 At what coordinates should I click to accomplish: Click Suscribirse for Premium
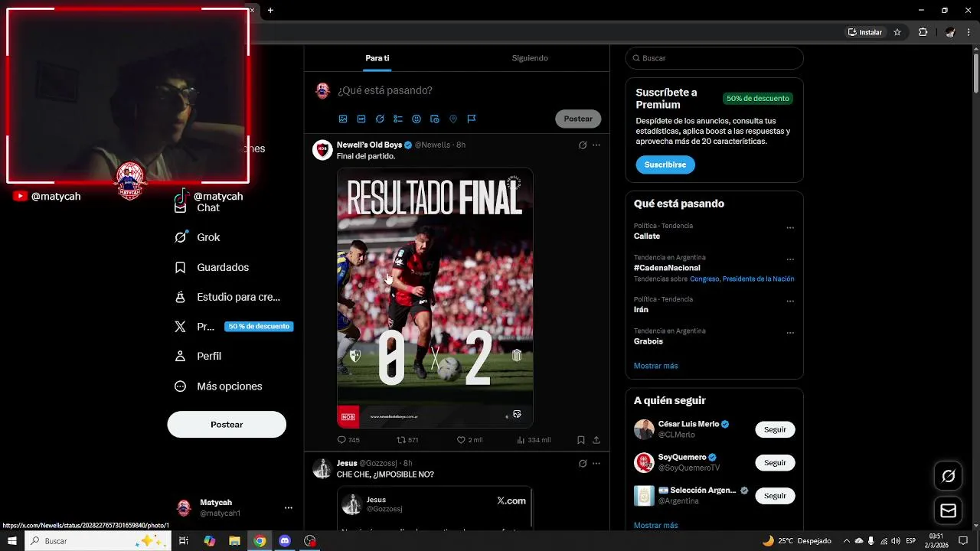pos(665,165)
